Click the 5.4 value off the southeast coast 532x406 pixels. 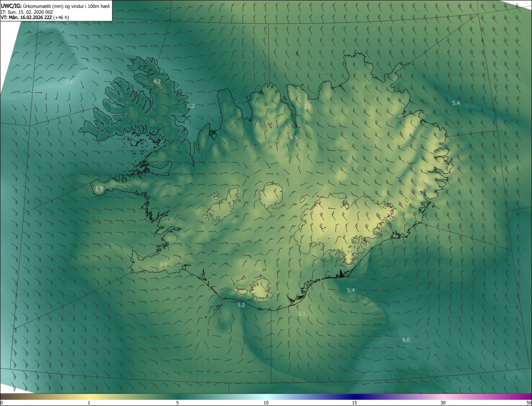point(351,291)
